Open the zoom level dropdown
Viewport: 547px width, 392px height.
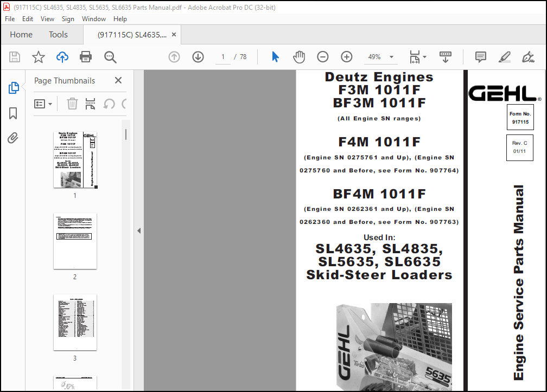coord(391,57)
